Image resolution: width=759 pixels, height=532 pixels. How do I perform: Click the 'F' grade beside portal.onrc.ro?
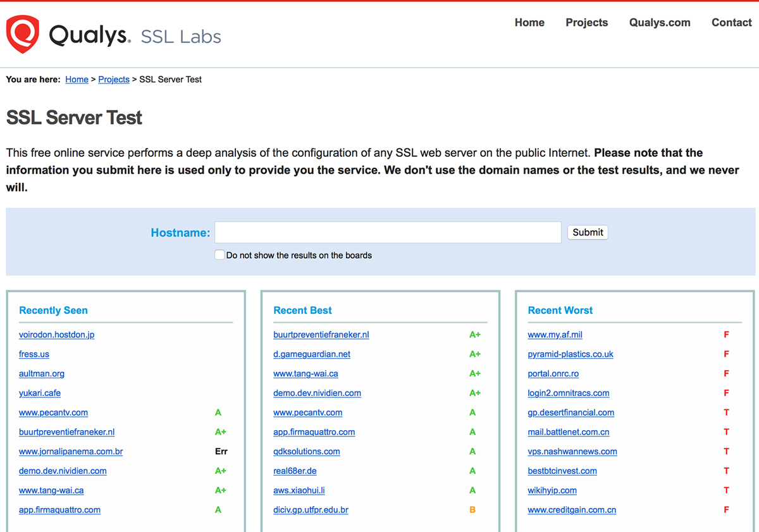pos(727,374)
